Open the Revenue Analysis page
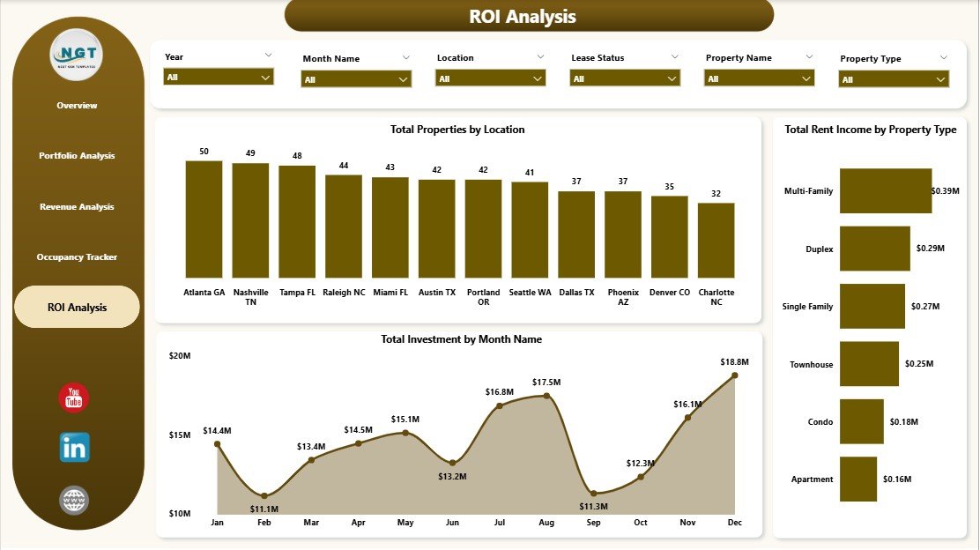980x550 pixels. click(x=76, y=206)
